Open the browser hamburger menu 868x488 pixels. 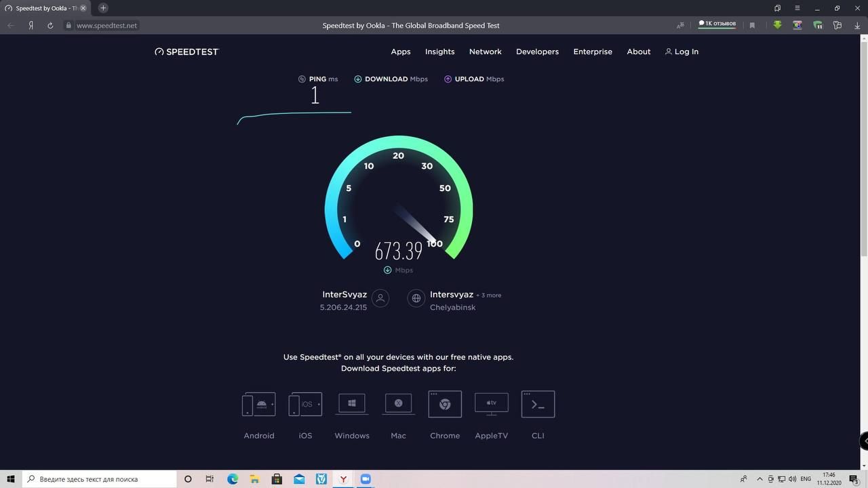(797, 8)
